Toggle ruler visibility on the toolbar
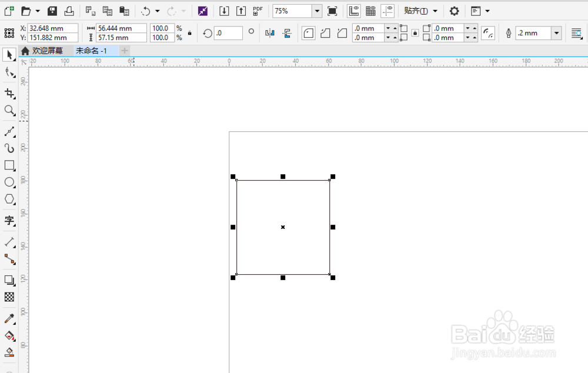588x373 pixels. point(353,11)
